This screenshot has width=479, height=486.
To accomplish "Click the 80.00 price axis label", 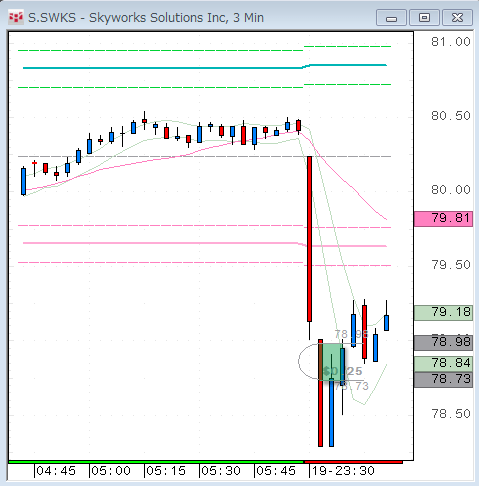I will click(451, 190).
